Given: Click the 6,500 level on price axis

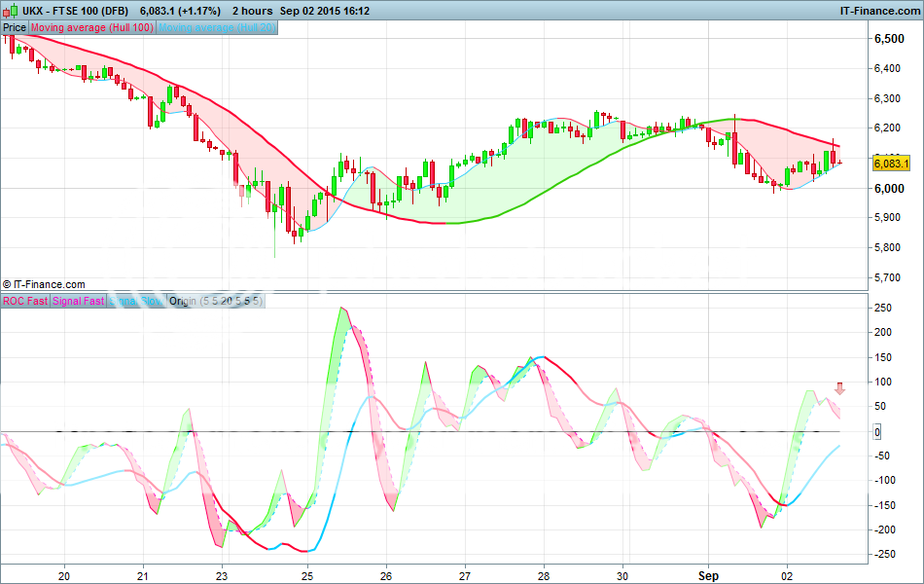Looking at the screenshot, I should 889,39.
